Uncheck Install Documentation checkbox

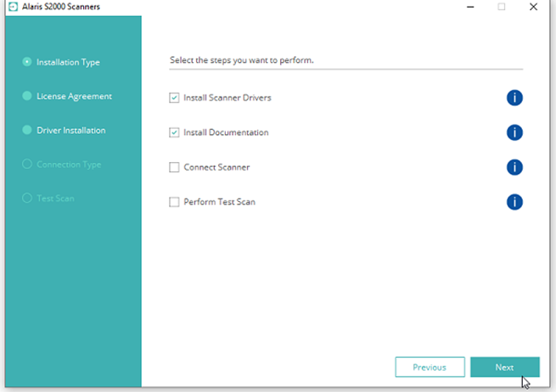click(x=174, y=132)
